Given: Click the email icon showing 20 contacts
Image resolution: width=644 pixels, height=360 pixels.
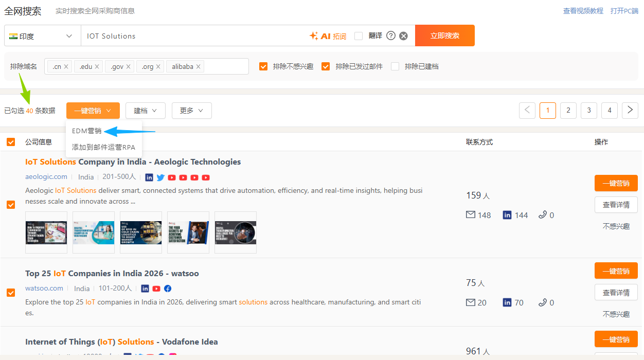Looking at the screenshot, I should [x=471, y=302].
